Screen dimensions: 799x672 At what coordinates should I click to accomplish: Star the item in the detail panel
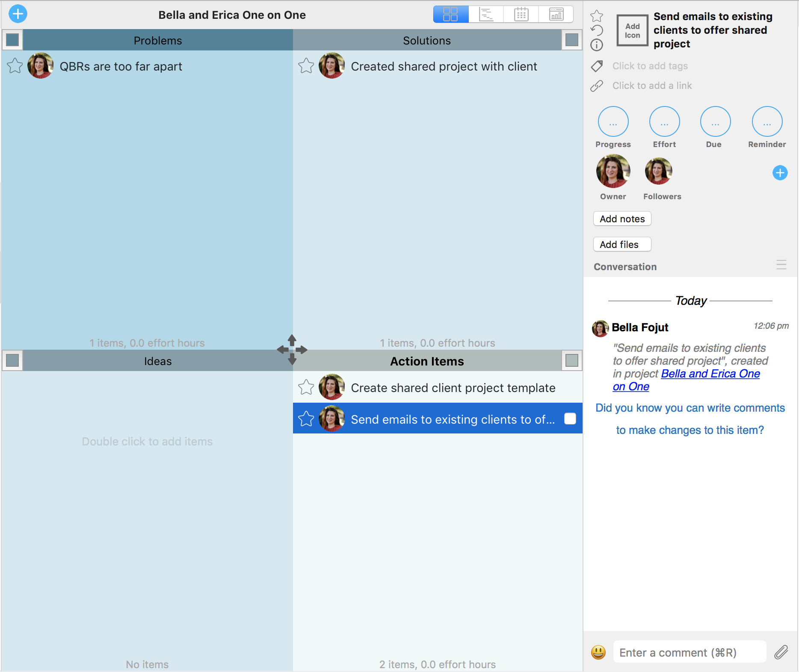coord(597,16)
